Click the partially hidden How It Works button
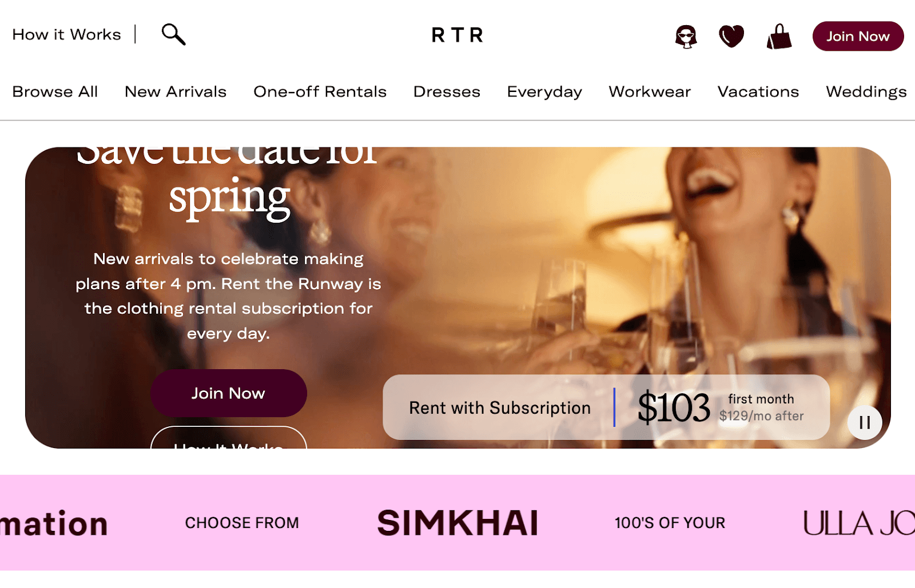 [228, 438]
